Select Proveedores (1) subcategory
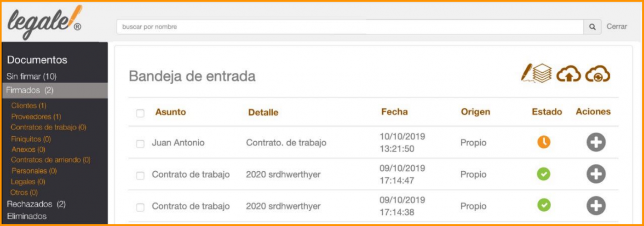Image resolution: width=644 pixels, height=226 pixels. 36,116
